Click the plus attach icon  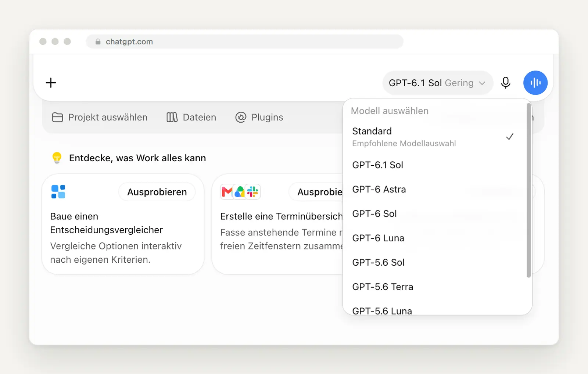[51, 83]
